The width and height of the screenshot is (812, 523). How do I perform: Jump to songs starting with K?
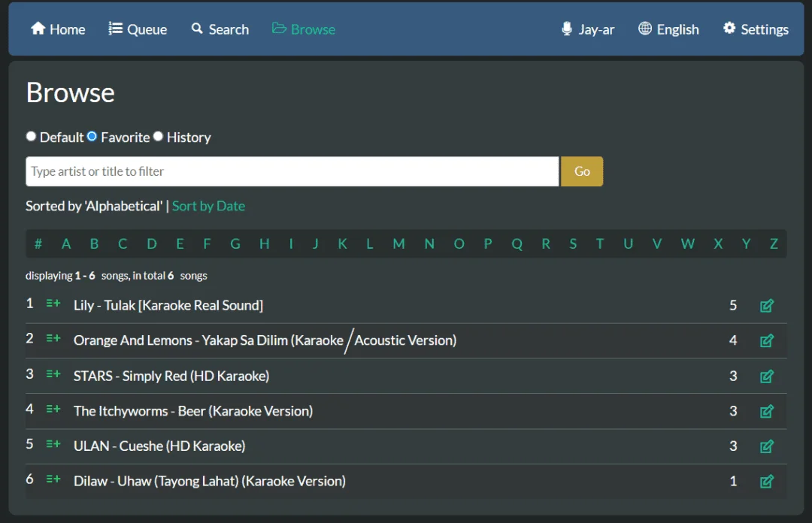click(342, 243)
